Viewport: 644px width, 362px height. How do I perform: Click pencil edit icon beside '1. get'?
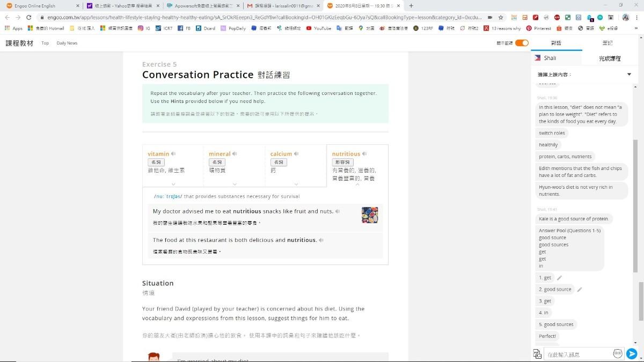tap(559, 278)
